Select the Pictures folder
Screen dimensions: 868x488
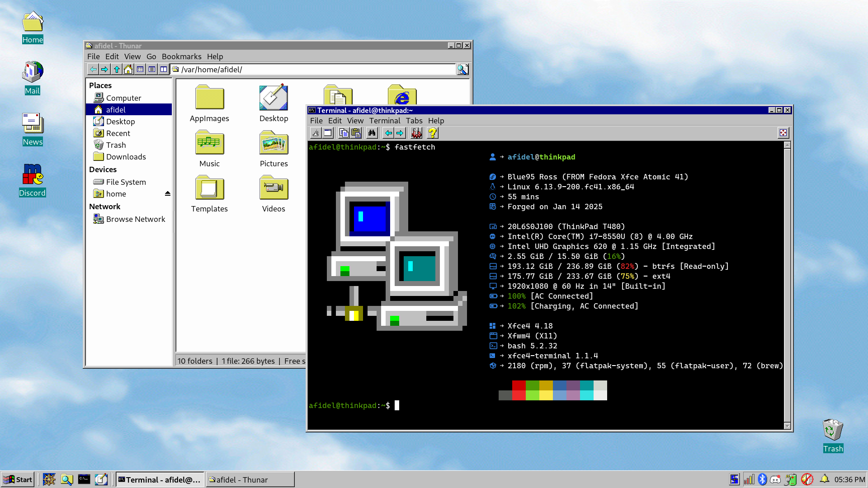274,149
